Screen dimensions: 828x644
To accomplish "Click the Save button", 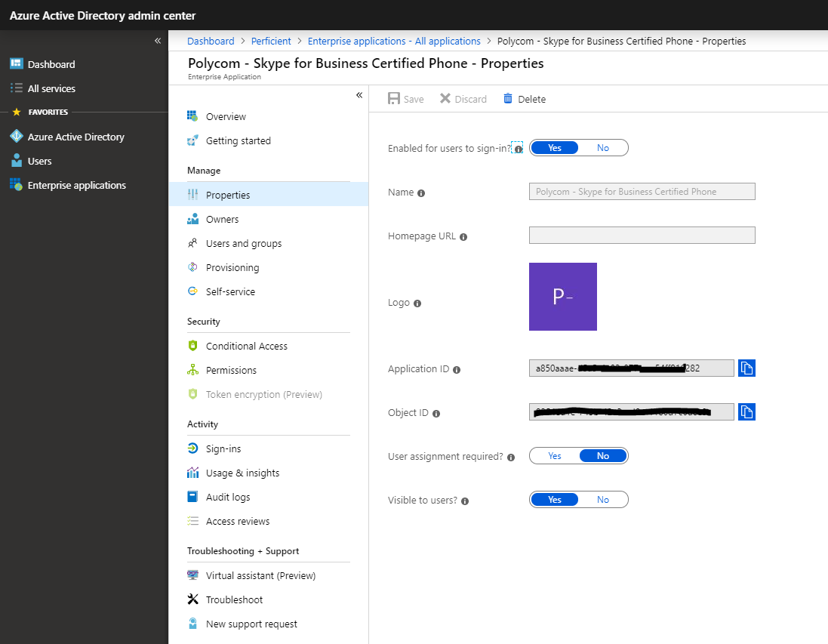I will coord(405,99).
